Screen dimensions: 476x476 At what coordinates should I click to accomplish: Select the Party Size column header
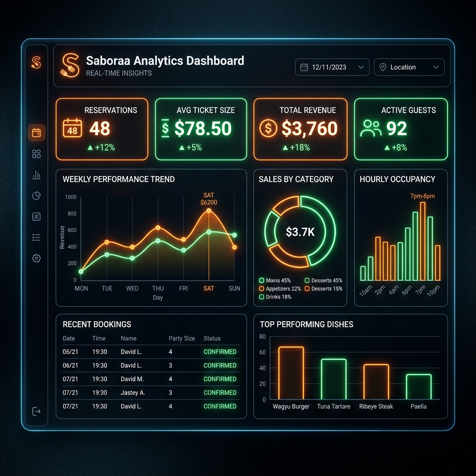182,338
